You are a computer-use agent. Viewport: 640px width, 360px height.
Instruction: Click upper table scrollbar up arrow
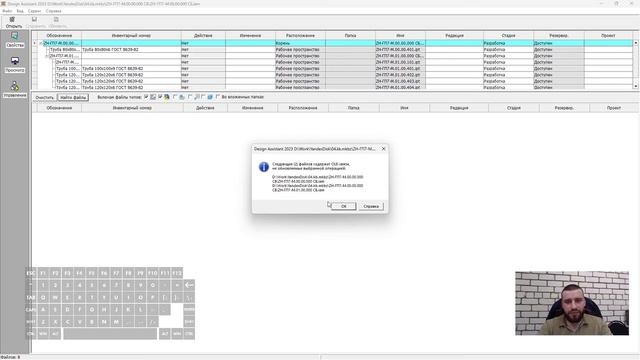click(636, 43)
